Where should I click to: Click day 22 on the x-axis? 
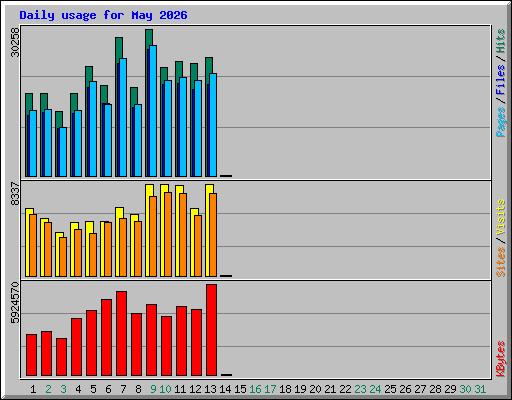click(x=345, y=389)
